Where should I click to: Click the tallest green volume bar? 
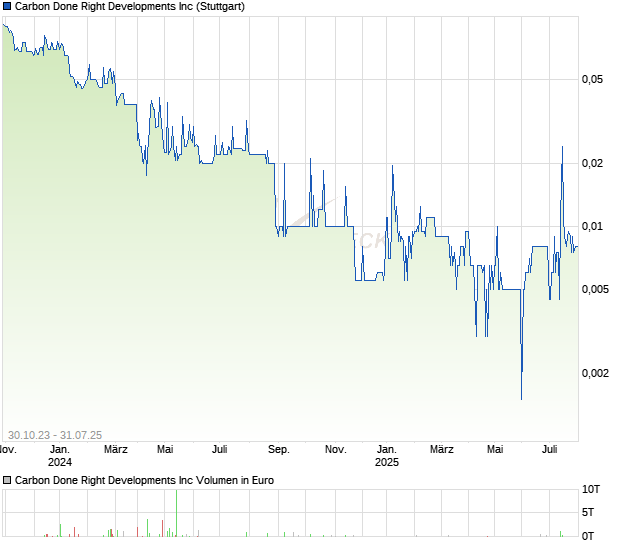click(x=176, y=513)
